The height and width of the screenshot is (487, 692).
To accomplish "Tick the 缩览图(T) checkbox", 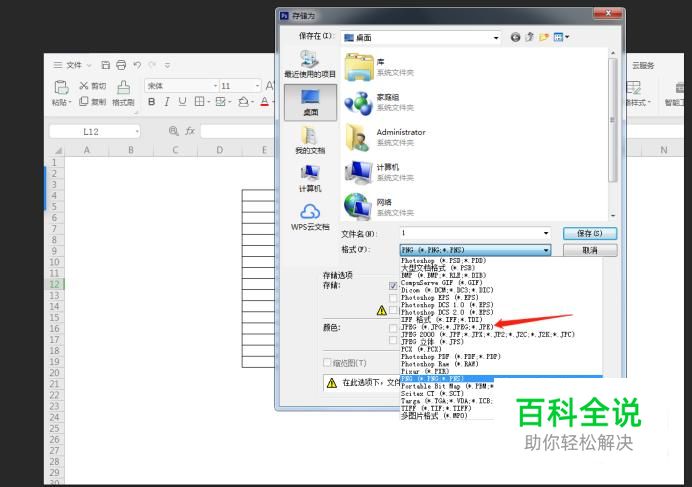I will [x=327, y=362].
